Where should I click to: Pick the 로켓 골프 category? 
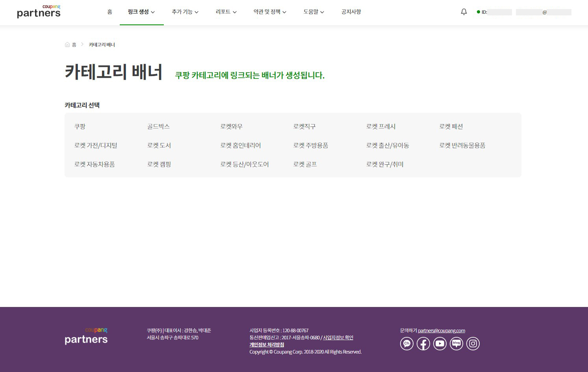point(305,164)
